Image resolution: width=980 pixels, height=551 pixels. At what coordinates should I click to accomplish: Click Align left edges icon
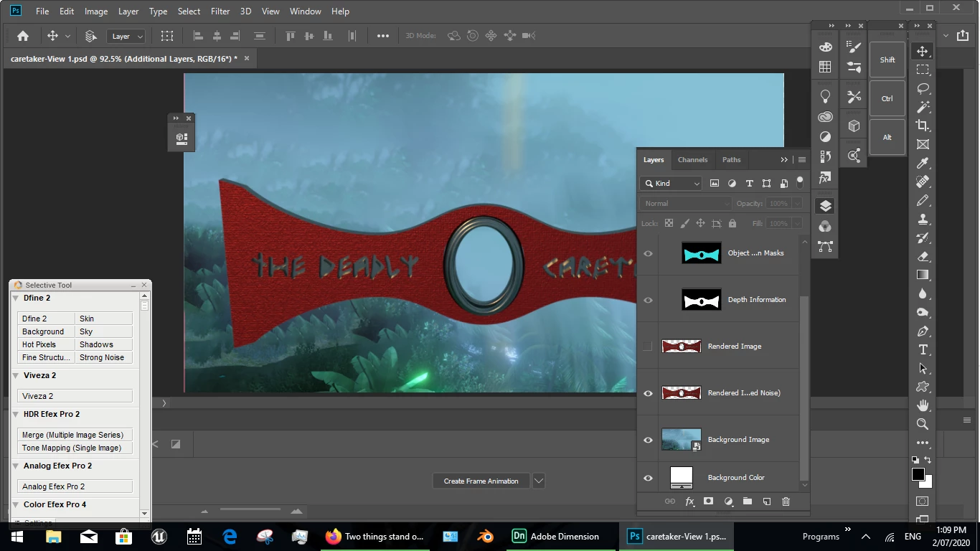coord(198,36)
